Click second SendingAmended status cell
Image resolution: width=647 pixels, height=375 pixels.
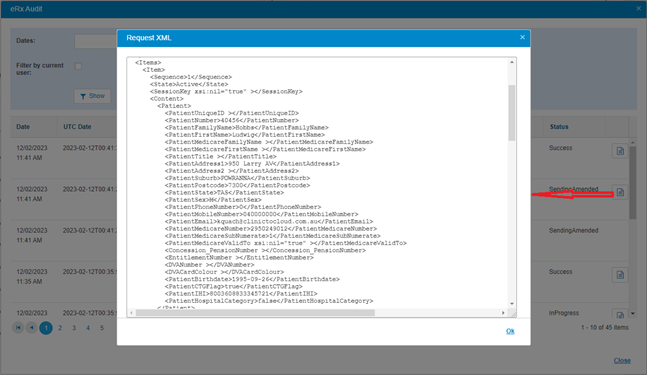click(574, 230)
